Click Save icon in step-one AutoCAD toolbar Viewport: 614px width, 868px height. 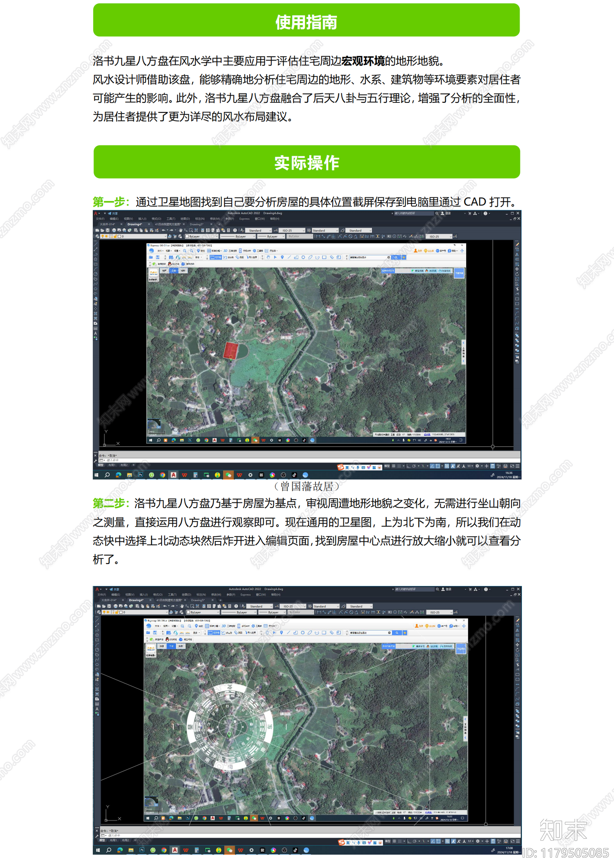tap(108, 230)
